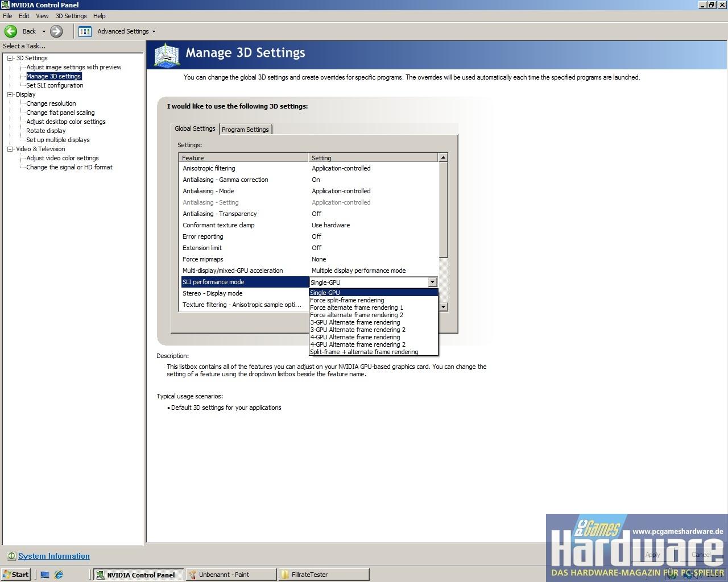Viewport: 728px width, 582px height.
Task: Open Set SLI configuration
Action: click(x=55, y=85)
